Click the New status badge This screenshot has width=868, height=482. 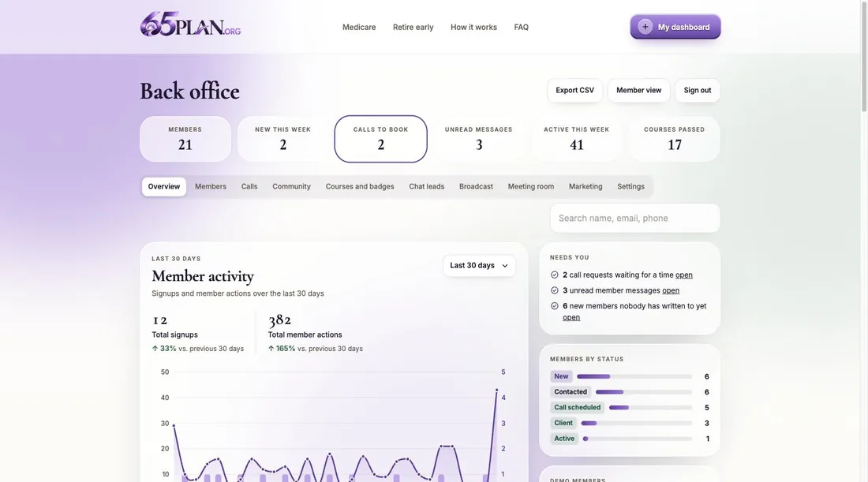[561, 376]
